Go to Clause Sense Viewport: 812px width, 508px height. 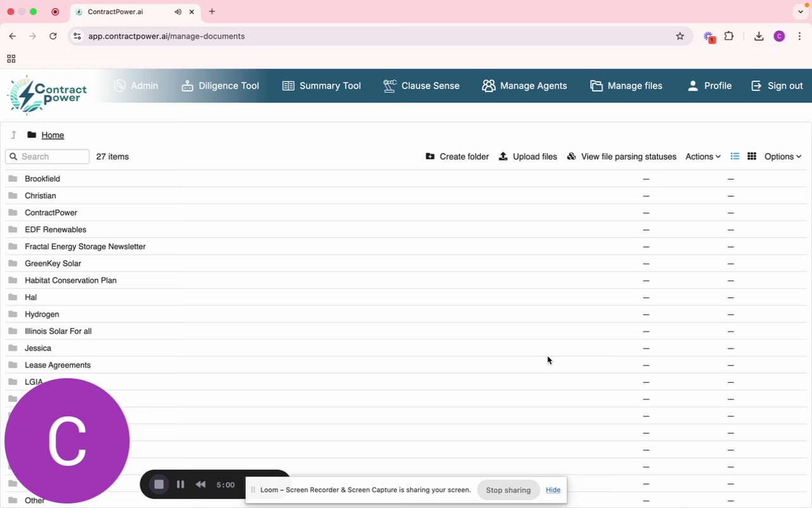coord(421,86)
